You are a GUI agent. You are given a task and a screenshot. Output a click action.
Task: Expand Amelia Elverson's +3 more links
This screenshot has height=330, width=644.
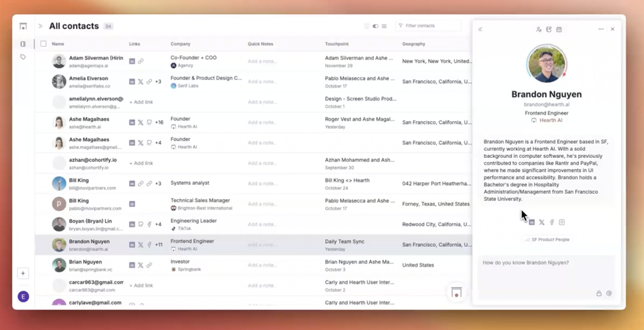[158, 82]
